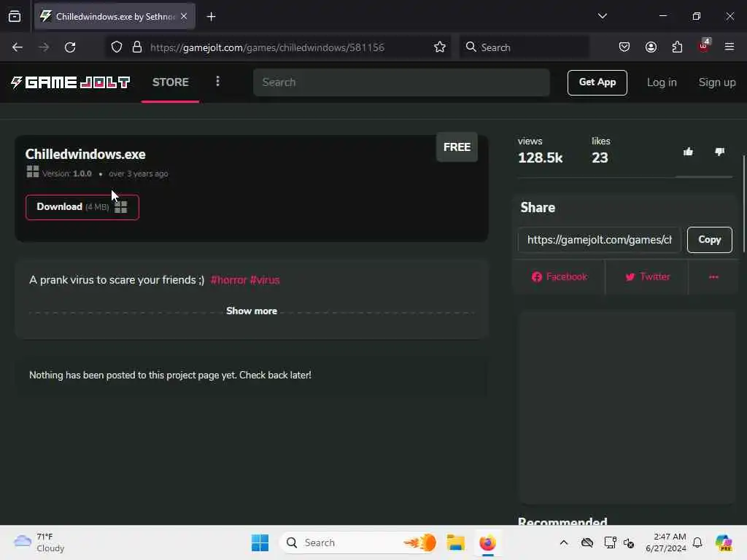
Task: Open the Copilot preview icon
Action: 724,542
